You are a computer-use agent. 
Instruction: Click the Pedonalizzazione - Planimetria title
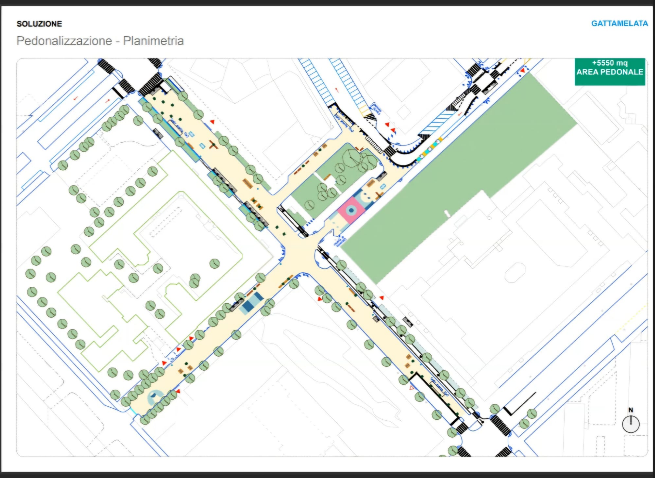(100, 41)
